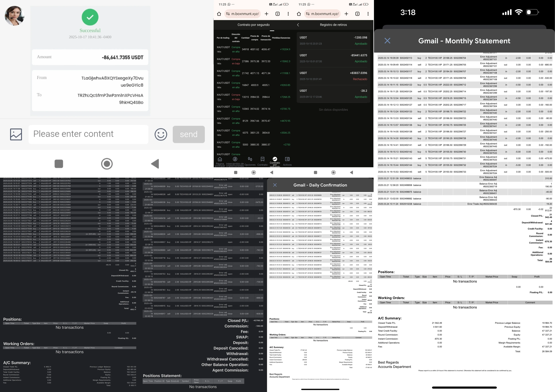The width and height of the screenshot is (555, 392).
Task: Focus the 'Please enter content' message field
Action: [88, 134]
